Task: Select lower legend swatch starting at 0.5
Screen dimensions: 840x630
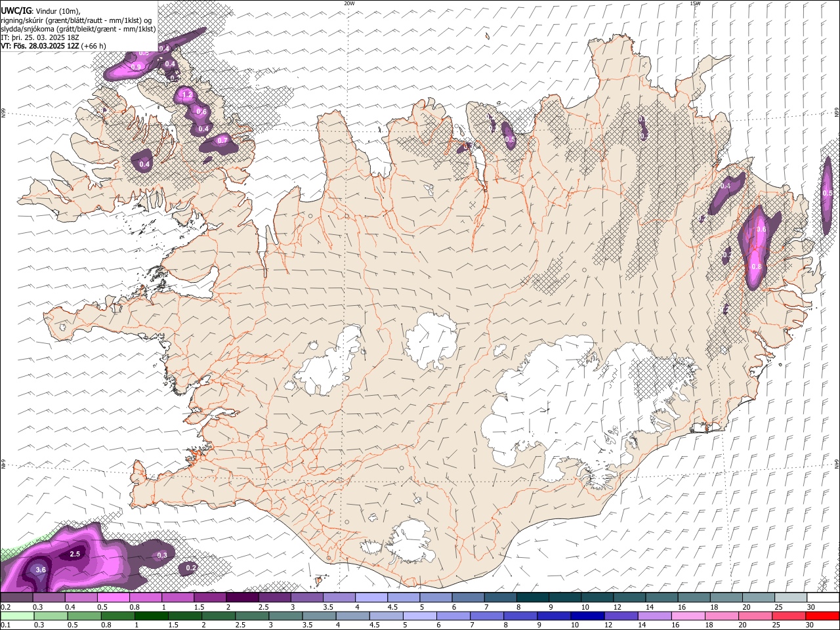Action: [x=85, y=616]
